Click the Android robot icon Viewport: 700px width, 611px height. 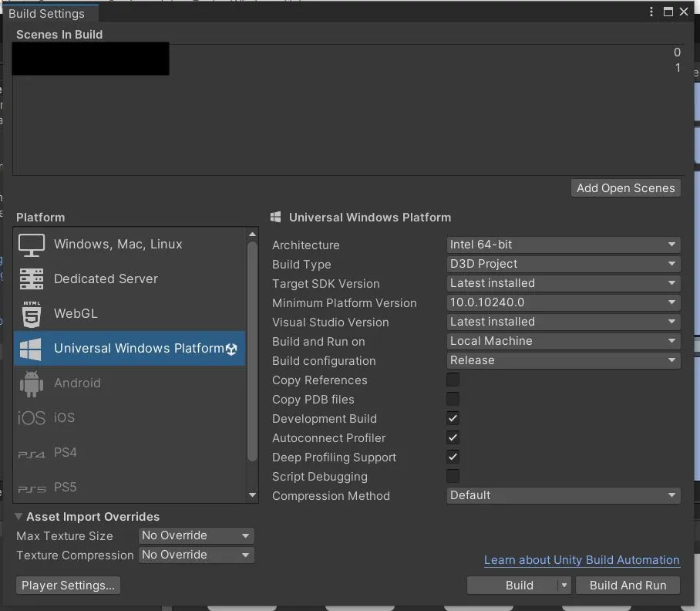32,383
